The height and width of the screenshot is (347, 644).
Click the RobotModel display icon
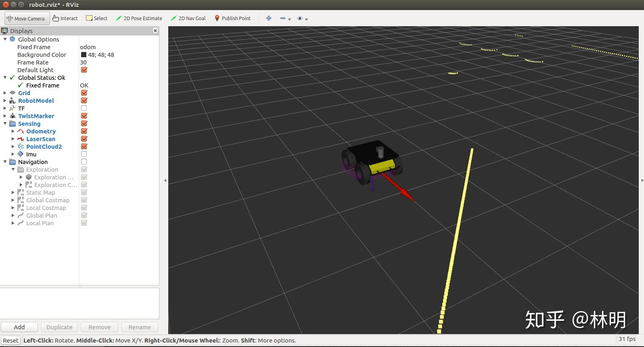click(x=13, y=100)
